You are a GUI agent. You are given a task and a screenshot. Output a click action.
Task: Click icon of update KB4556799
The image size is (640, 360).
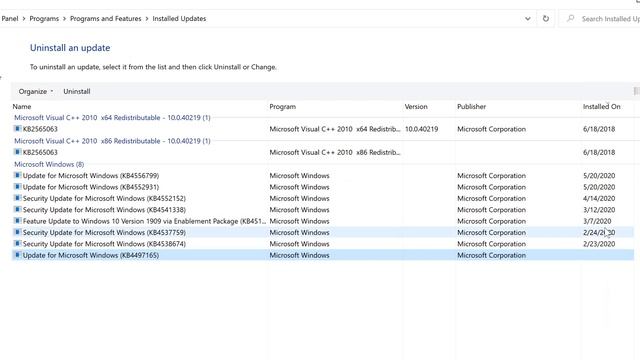[x=17, y=175]
